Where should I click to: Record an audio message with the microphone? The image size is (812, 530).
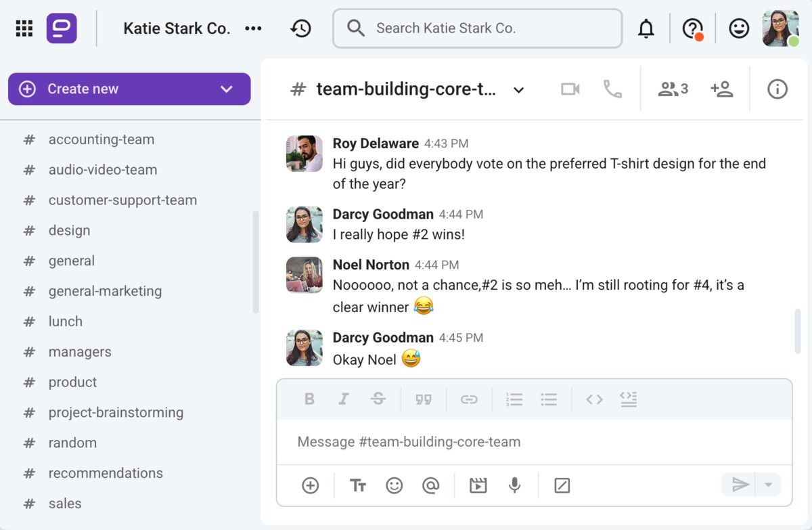514,485
